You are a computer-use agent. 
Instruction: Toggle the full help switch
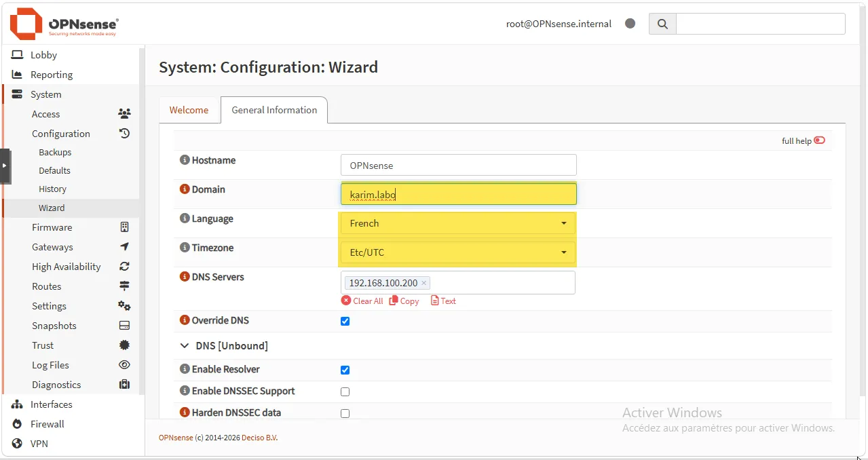(819, 140)
